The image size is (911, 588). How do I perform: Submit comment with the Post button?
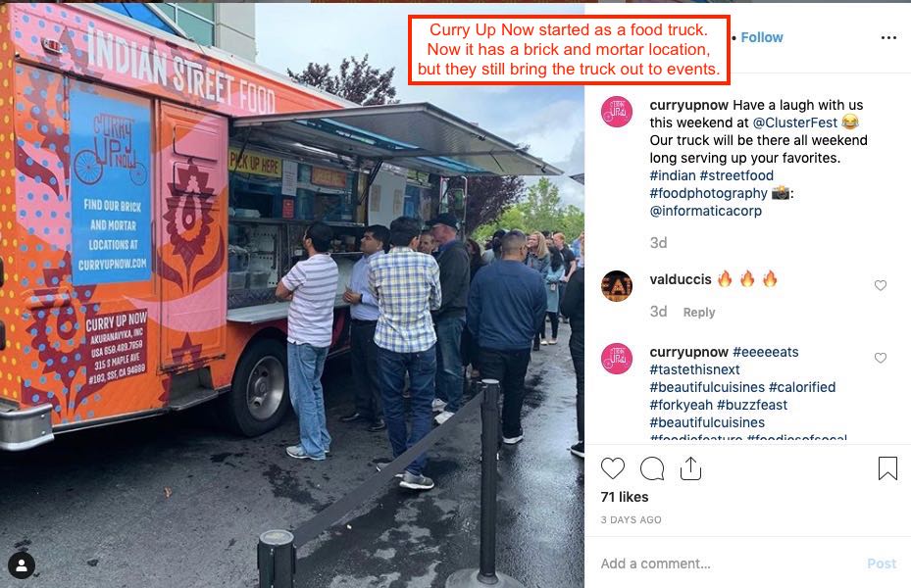(x=882, y=563)
